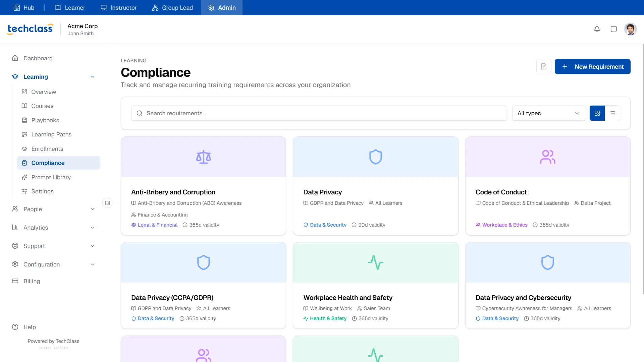This screenshot has width=644, height=362.
Task: Click the shield icon on Data Privacy card
Action: point(376,157)
